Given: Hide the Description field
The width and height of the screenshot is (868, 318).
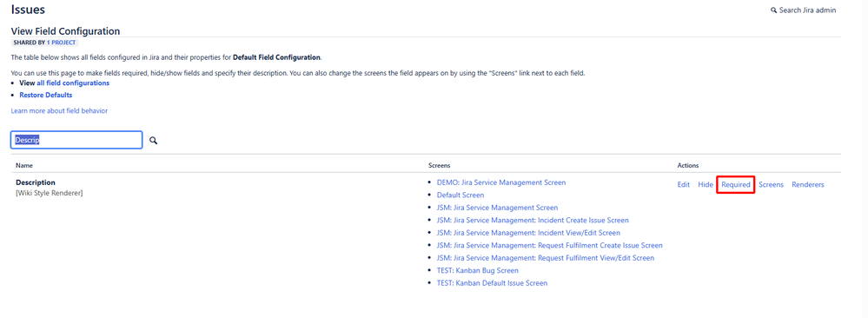Looking at the screenshot, I should [x=706, y=184].
